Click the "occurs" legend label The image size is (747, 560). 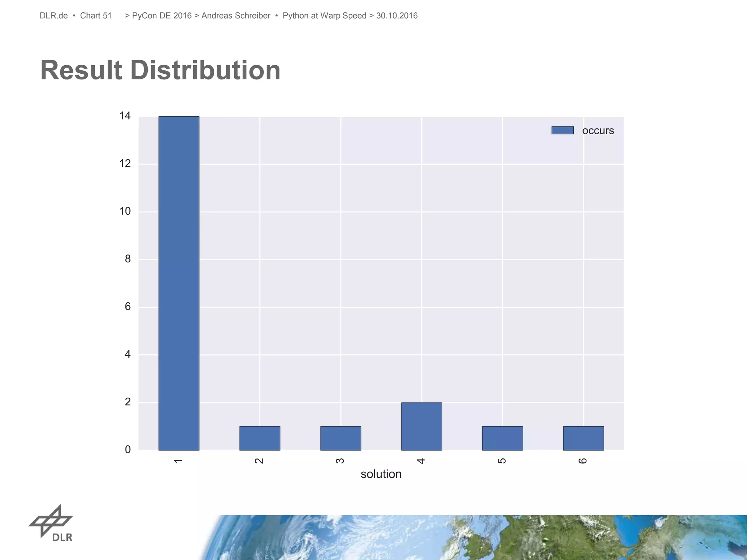(598, 131)
